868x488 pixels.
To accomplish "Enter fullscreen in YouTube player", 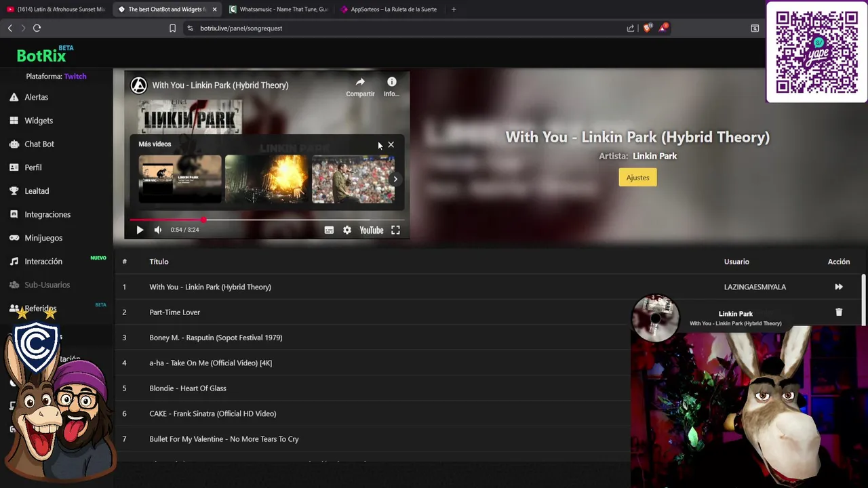I will 395,230.
